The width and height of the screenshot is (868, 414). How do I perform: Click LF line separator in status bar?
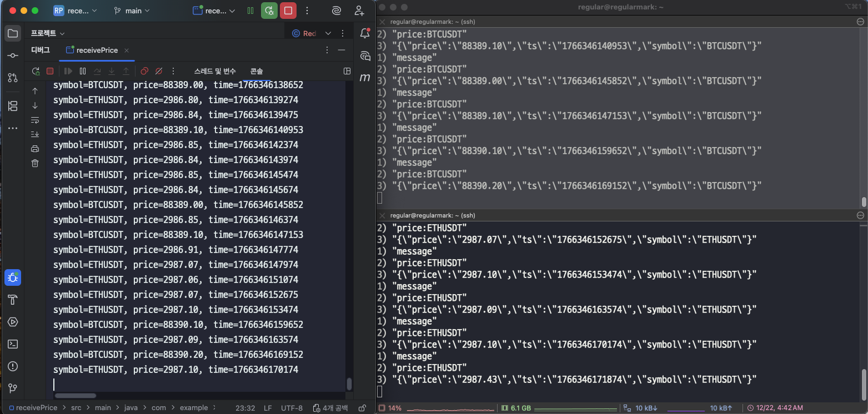268,408
